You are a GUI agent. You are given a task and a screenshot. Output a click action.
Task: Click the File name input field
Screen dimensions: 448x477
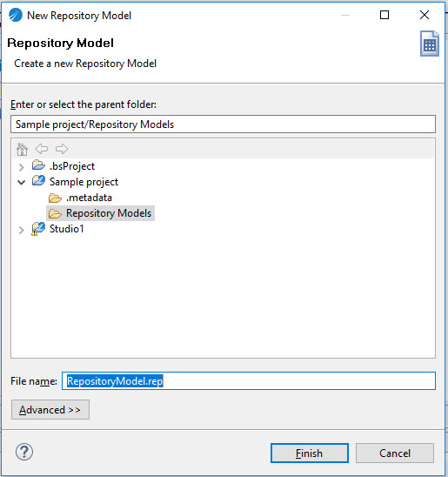coord(249,381)
